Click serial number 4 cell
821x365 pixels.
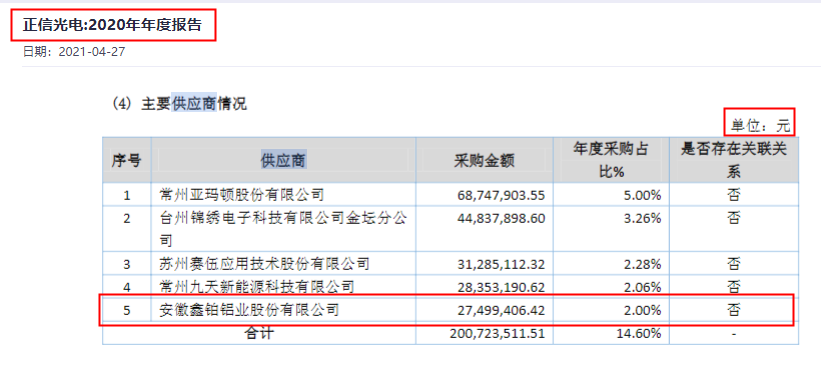[x=126, y=287]
